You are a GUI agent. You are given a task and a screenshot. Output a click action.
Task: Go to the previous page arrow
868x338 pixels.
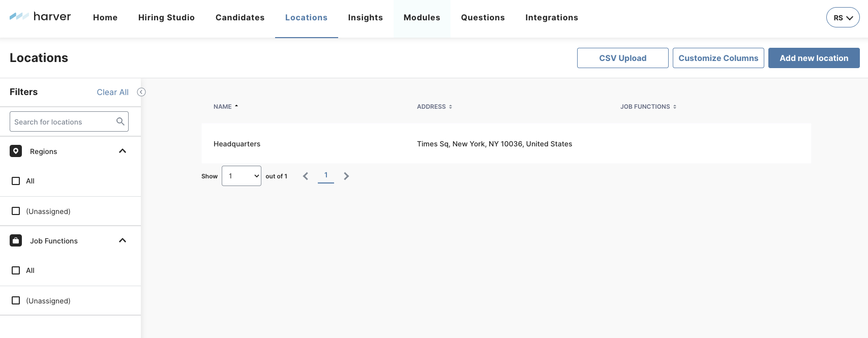(306, 176)
